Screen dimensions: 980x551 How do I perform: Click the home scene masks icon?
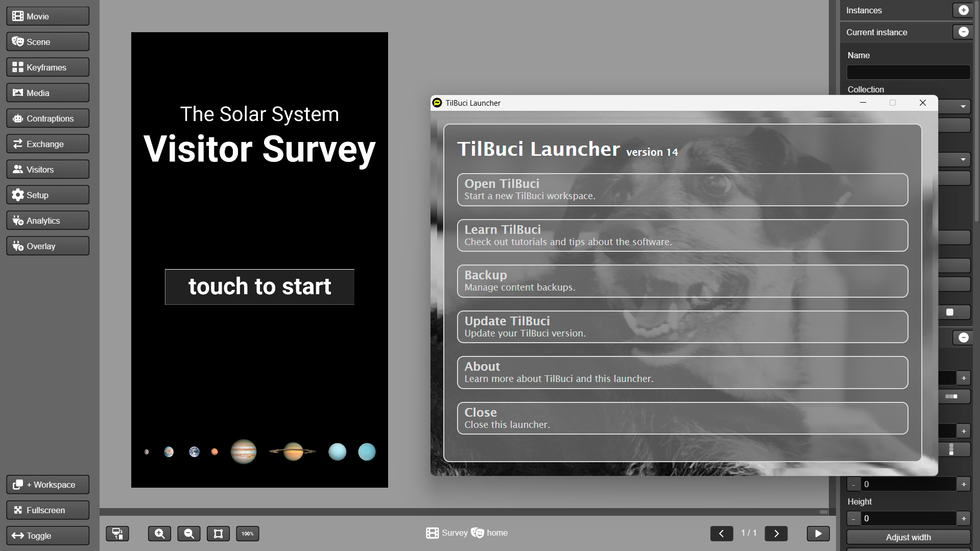477,533
